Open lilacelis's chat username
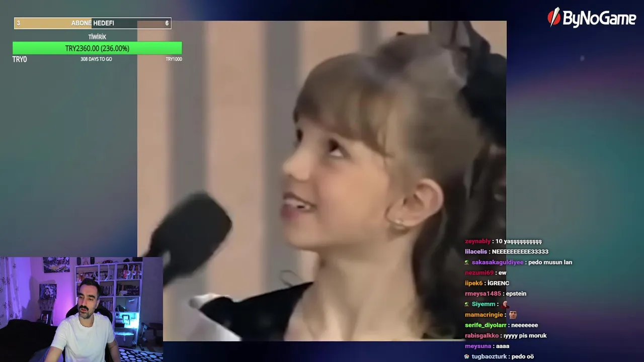Screen dimensions: 644x362 (476, 251)
